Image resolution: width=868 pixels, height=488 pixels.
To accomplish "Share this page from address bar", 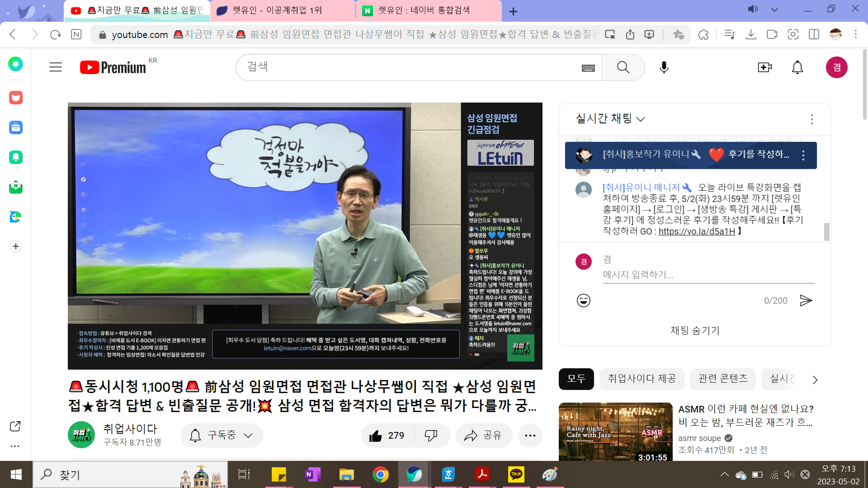I will [630, 34].
